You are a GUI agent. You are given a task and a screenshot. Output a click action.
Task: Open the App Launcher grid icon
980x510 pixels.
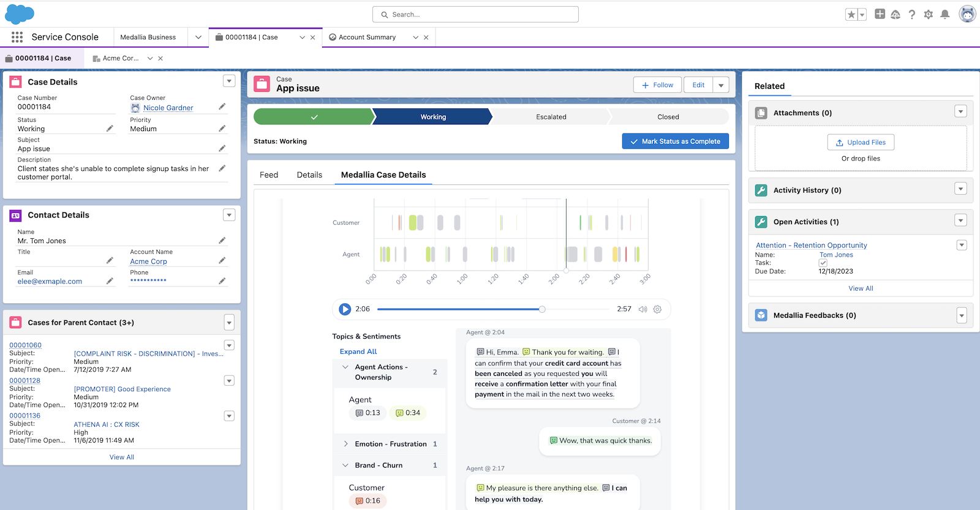click(17, 37)
